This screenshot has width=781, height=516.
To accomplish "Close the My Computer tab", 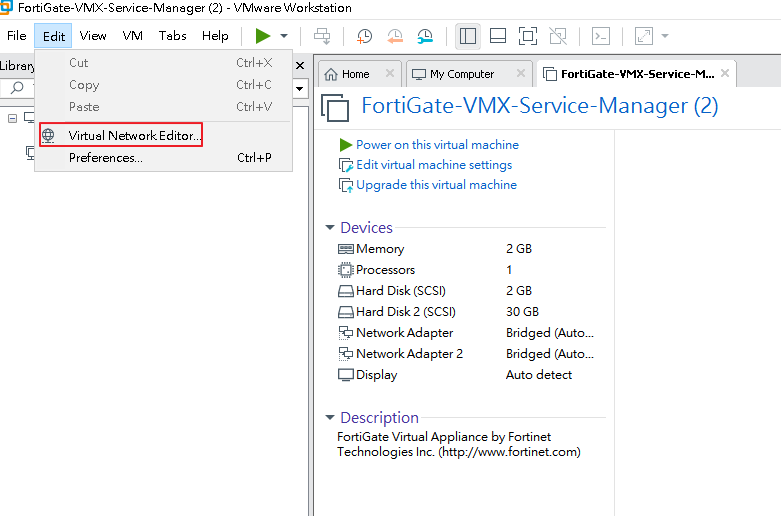I will [x=521, y=74].
